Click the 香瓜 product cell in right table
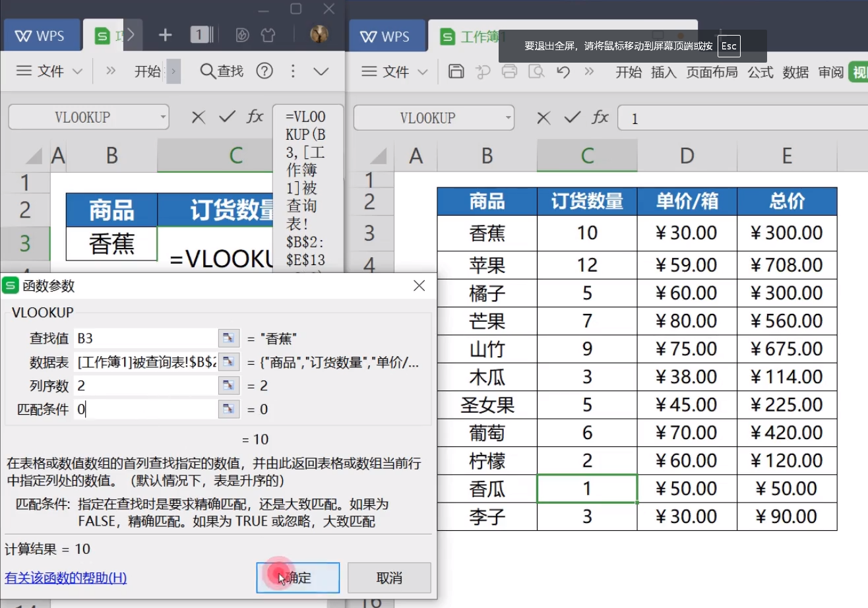 tap(487, 489)
